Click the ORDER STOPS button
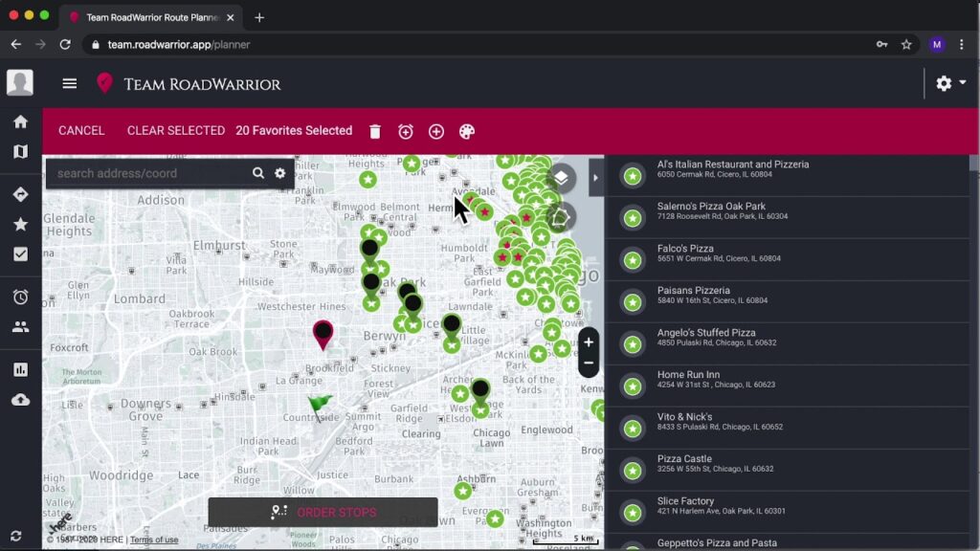The image size is (980, 551). tap(323, 513)
